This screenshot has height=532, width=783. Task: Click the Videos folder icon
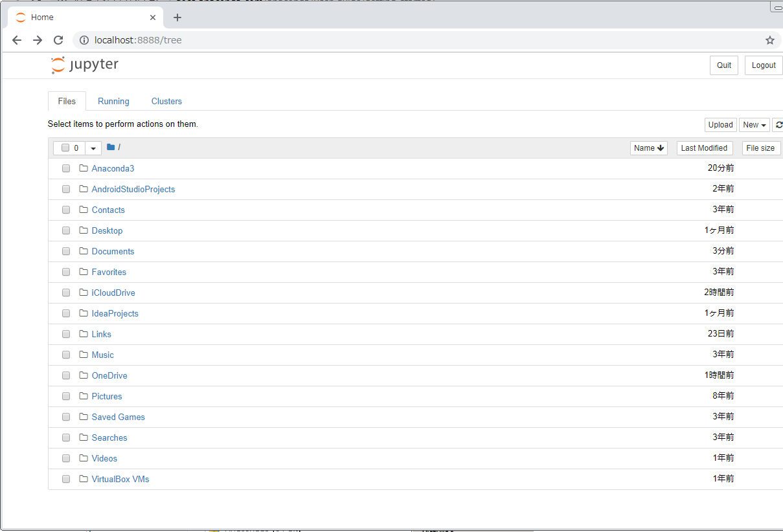tap(84, 458)
